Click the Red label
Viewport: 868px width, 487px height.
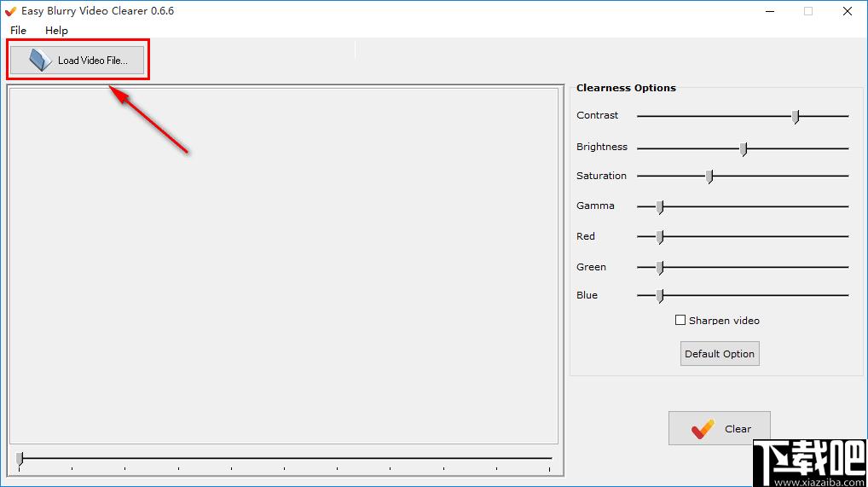coord(586,236)
